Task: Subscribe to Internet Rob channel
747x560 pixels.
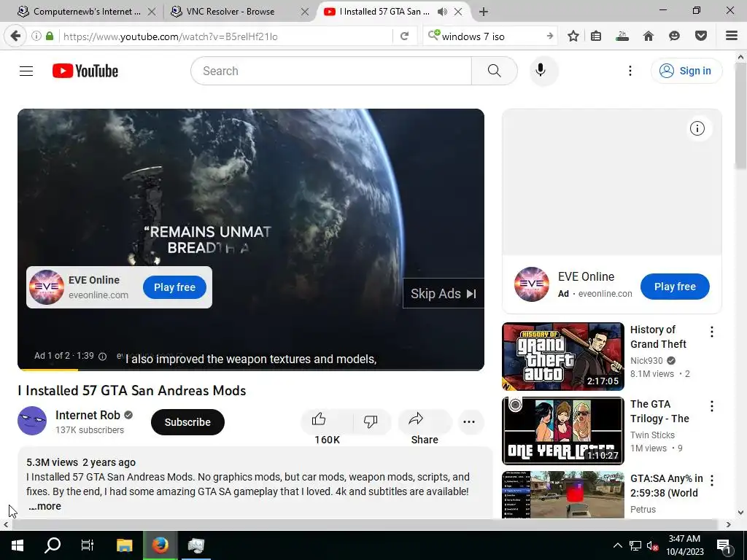Action: (187, 422)
